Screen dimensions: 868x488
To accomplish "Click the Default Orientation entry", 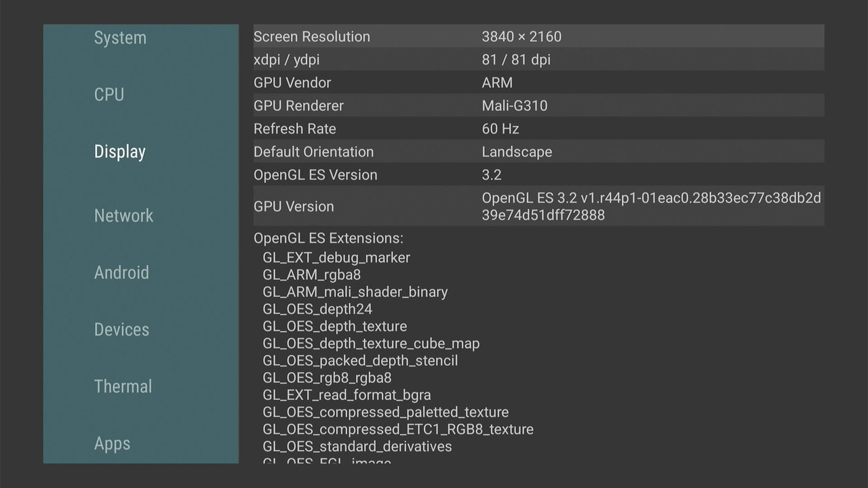I will pyautogui.click(x=475, y=152).
